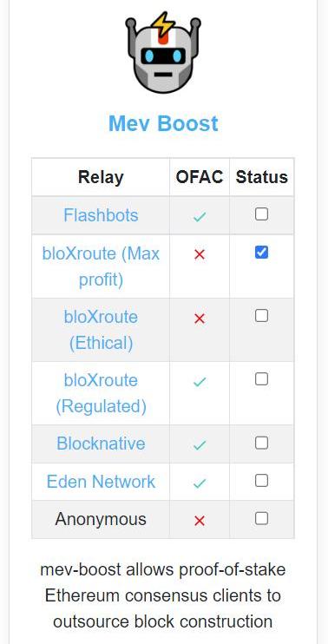Open the bloXroute (Ethical) relay link

coord(101,330)
